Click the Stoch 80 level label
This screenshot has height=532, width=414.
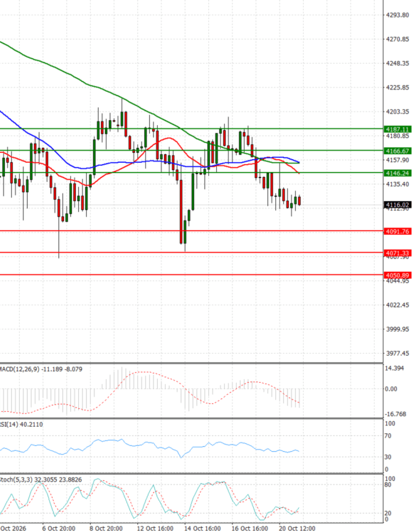coord(388,484)
